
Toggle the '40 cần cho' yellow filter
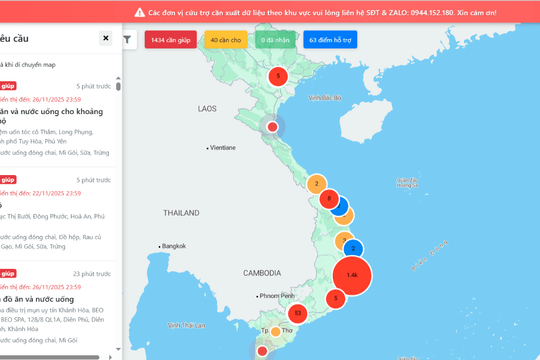[x=226, y=40]
